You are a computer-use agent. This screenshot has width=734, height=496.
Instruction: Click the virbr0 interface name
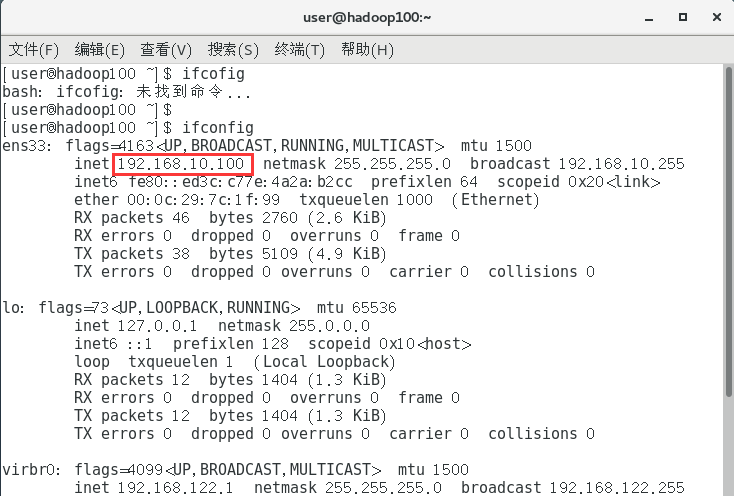31,470
